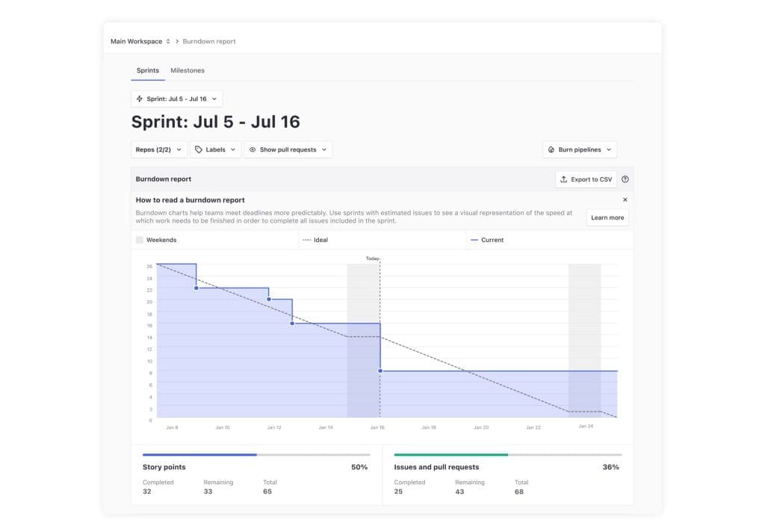Click the data point at 16 points
This screenshot has height=532, width=765.
click(292, 323)
